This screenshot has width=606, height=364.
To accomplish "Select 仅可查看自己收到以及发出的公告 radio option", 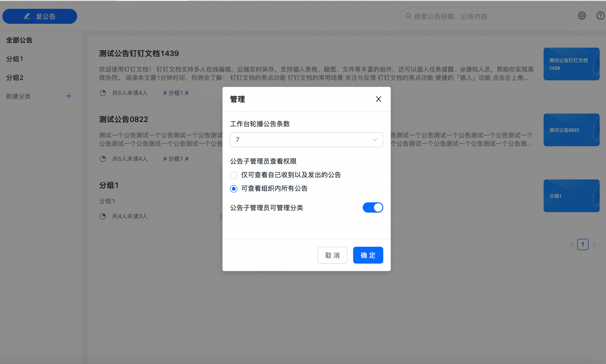I will 234,175.
